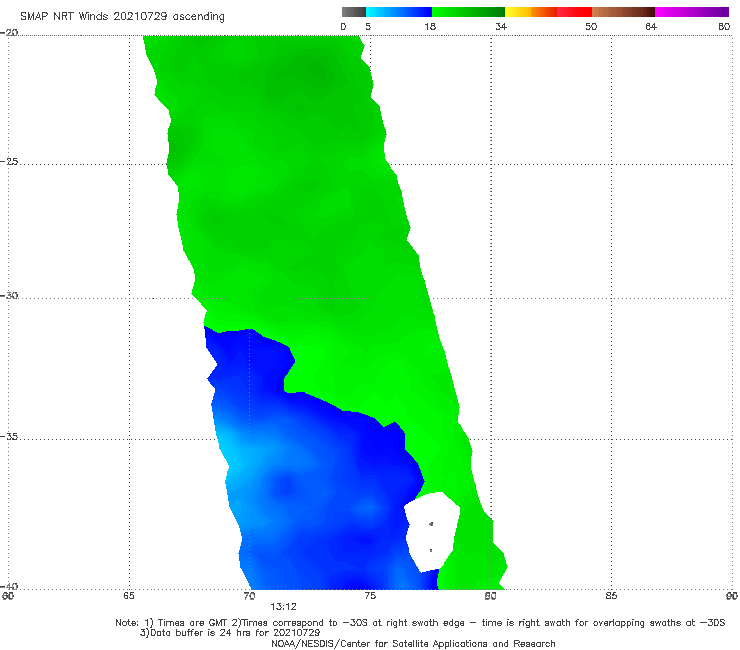Click the color bar label '34'
Image resolution: width=740 pixels, height=650 pixels.
(501, 26)
